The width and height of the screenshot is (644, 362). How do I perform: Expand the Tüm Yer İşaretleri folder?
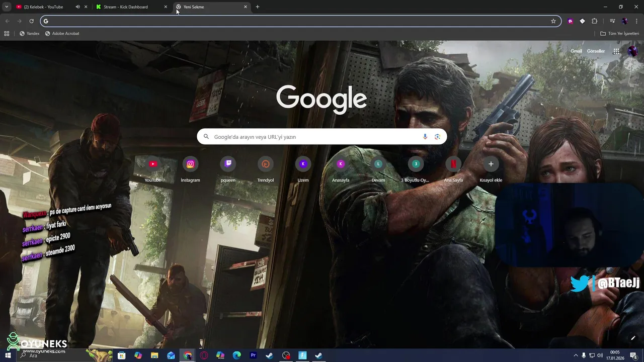[x=619, y=34]
